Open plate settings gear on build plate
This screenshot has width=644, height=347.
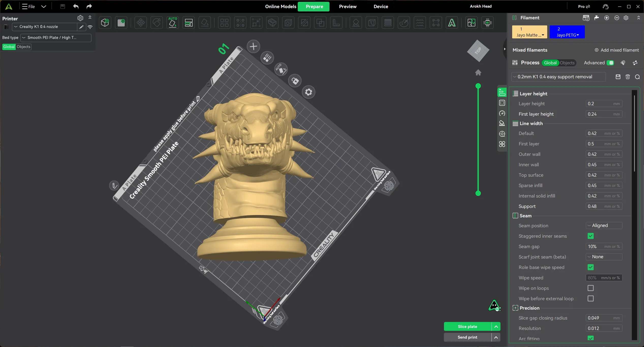308,92
